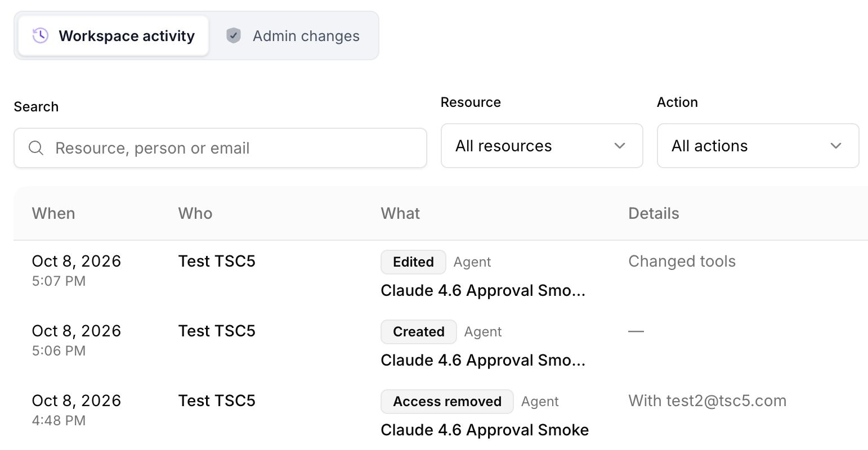
Task: Click the magnifying glass search icon
Action: (x=36, y=148)
